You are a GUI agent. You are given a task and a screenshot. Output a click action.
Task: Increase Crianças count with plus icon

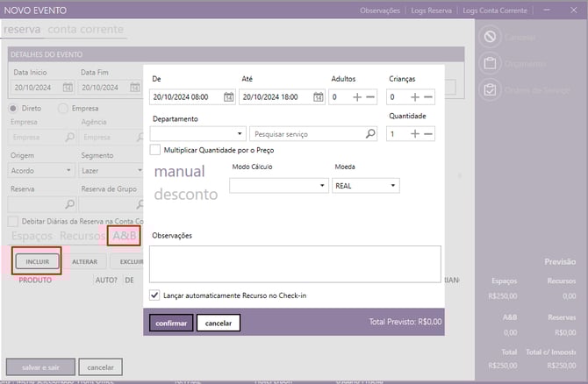(414, 97)
